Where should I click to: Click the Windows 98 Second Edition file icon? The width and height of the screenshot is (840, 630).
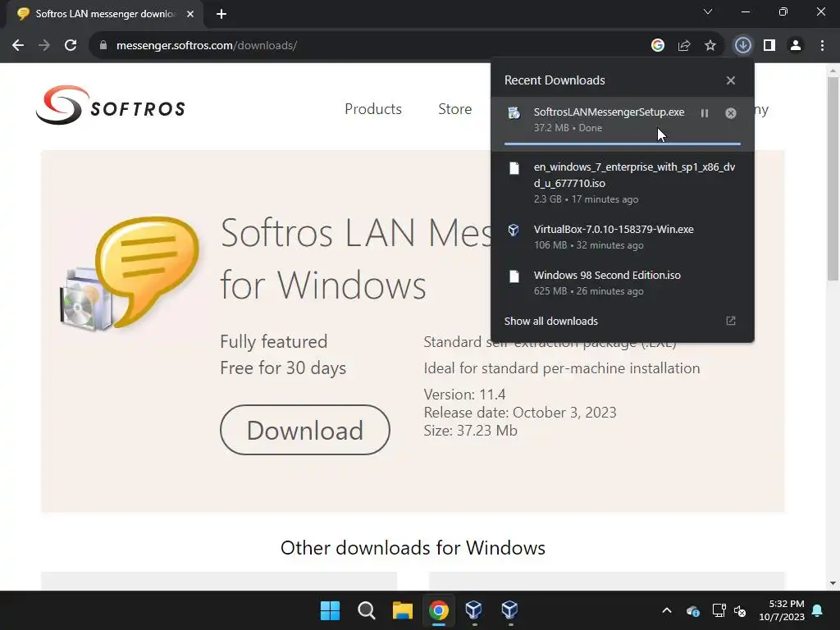click(x=514, y=276)
